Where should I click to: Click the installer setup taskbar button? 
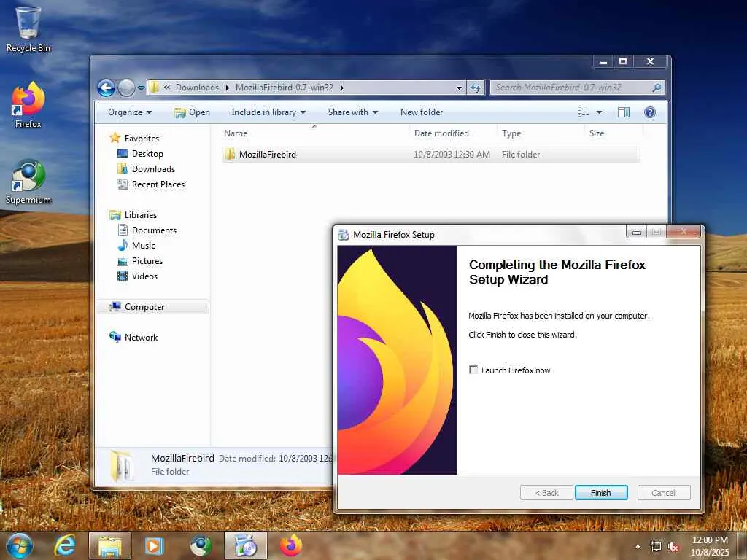pyautogui.click(x=246, y=545)
